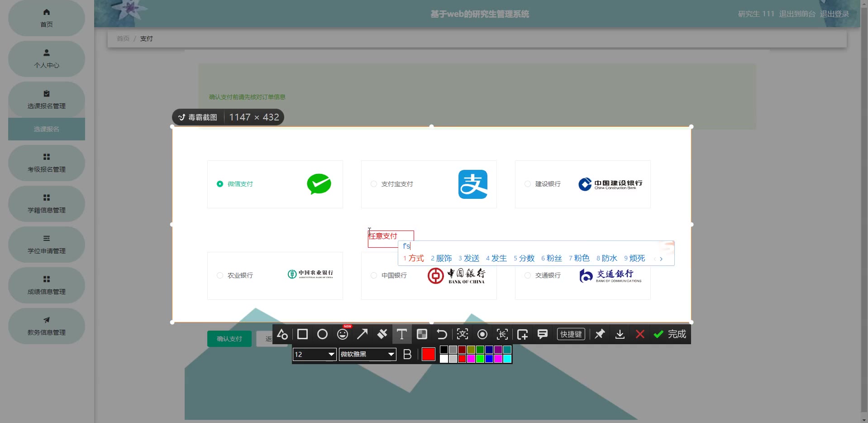868x423 pixels.
Task: Start screen recording from toolbar
Action: pyautogui.click(x=482, y=334)
